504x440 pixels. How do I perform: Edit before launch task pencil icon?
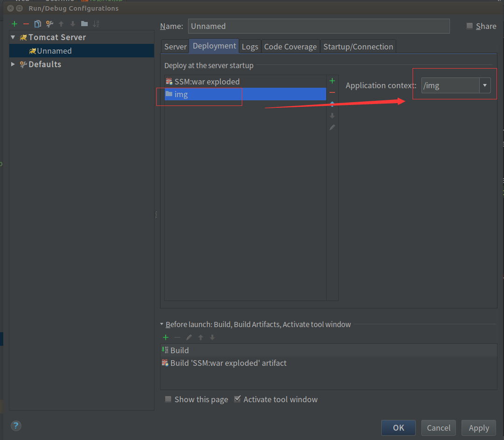pyautogui.click(x=189, y=337)
